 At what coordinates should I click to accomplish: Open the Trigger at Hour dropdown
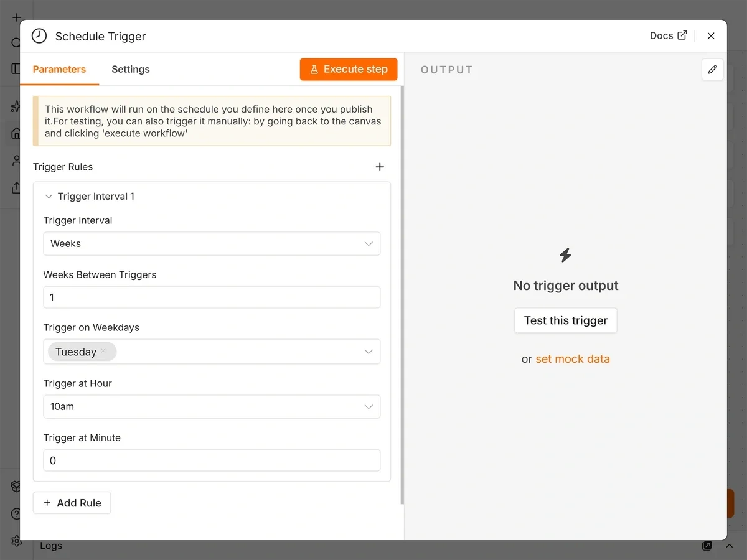coord(212,406)
